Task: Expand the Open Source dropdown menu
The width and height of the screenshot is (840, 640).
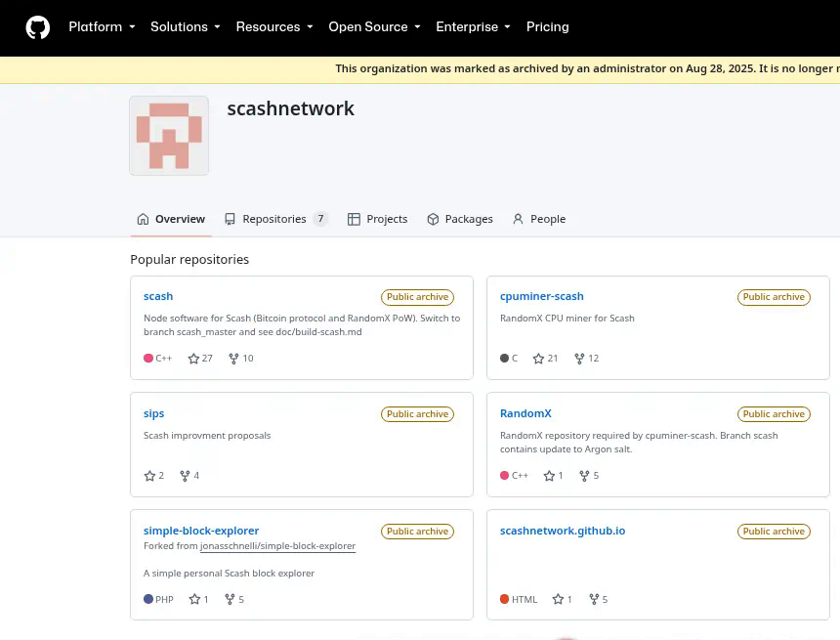Action: tap(374, 26)
